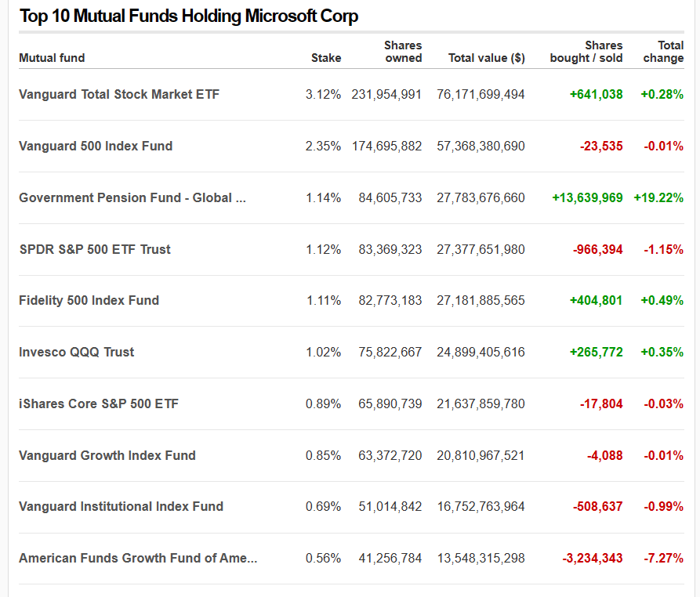Open American Funds Growth Fund of Ame... link
Image resolution: width=700 pixels, height=597 pixels.
(138, 559)
